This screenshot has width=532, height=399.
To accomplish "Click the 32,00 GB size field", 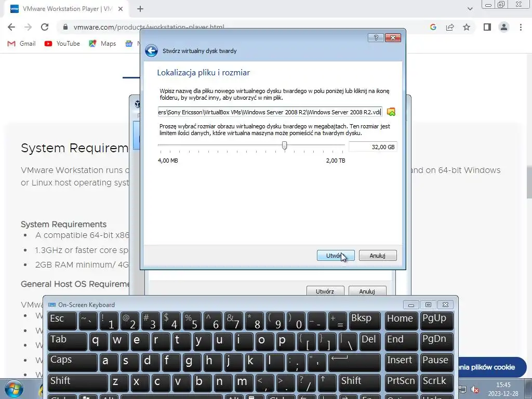I will coord(373,147).
